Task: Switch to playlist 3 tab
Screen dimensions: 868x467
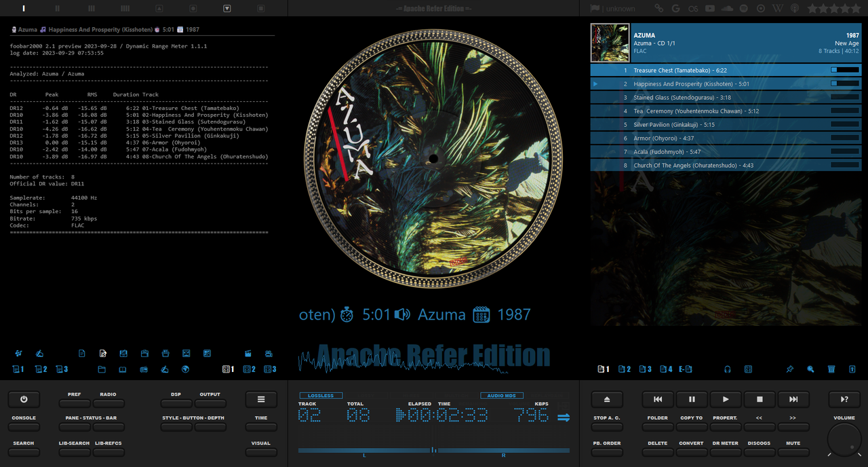Action: 646,369
